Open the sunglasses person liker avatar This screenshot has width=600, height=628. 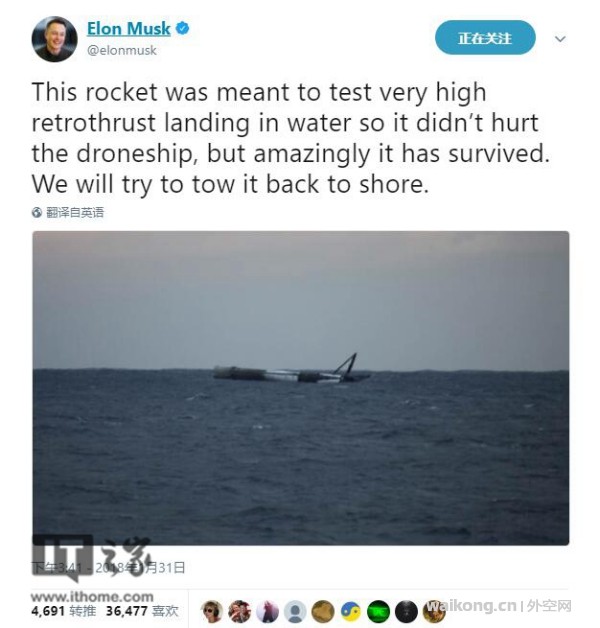212,611
